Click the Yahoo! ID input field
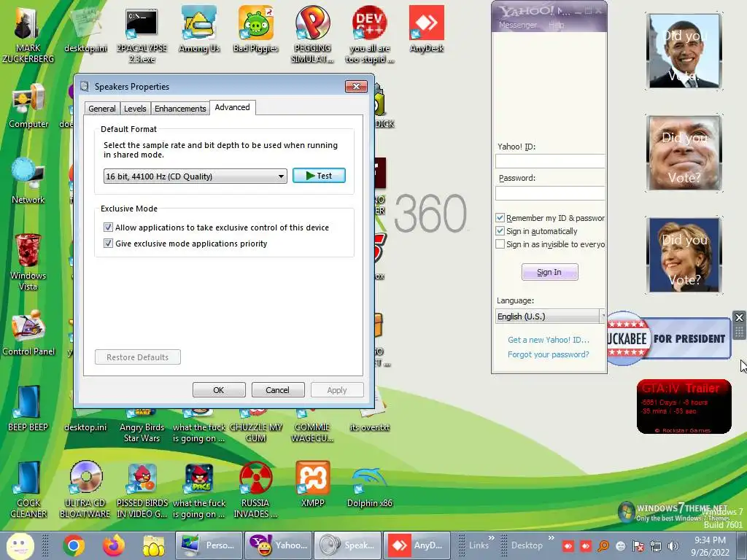 coord(550,161)
